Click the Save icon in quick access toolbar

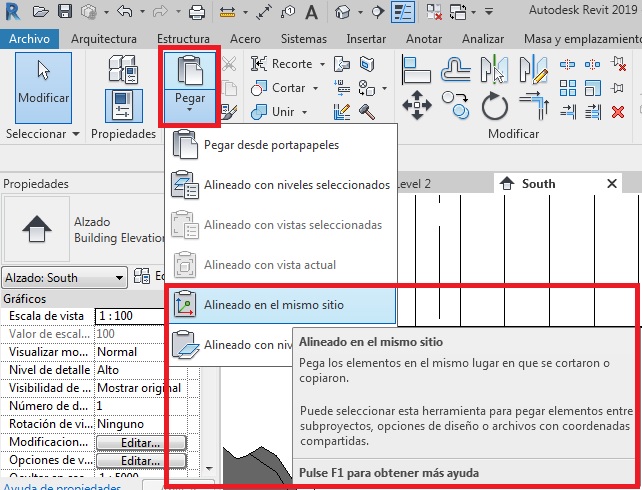pos(64,13)
